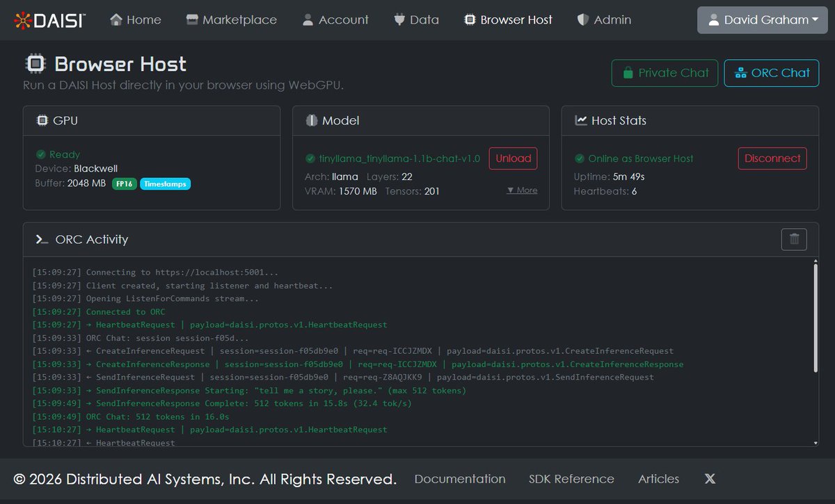This screenshot has height=504, width=835.
Task: Click the ORC Activity log scrollbar thumb
Action: [x=815, y=318]
